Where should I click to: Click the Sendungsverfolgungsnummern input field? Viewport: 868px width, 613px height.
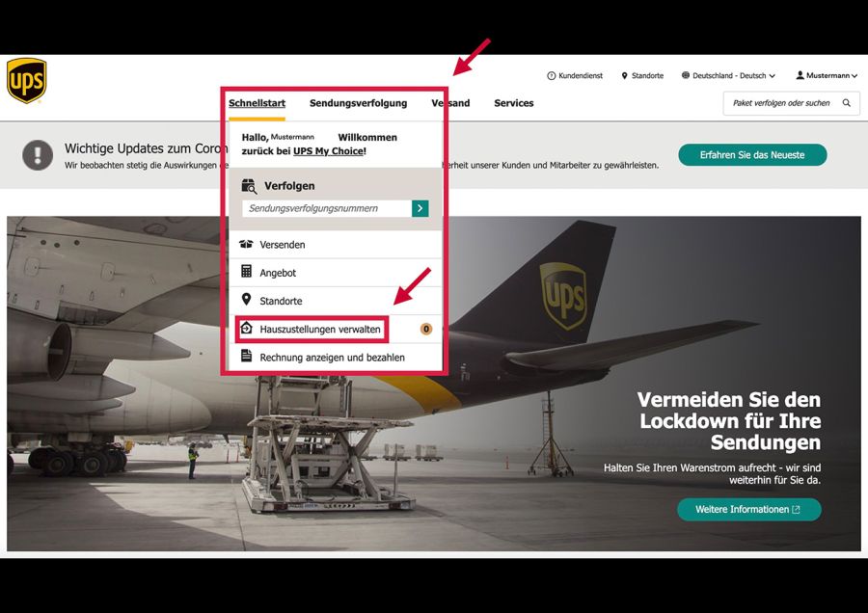pyautogui.click(x=327, y=208)
